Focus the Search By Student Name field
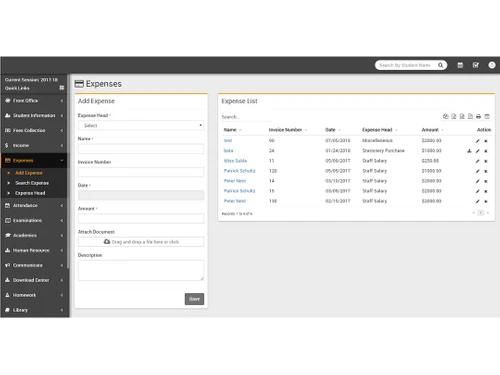The width and height of the screenshot is (500, 375). (x=405, y=65)
